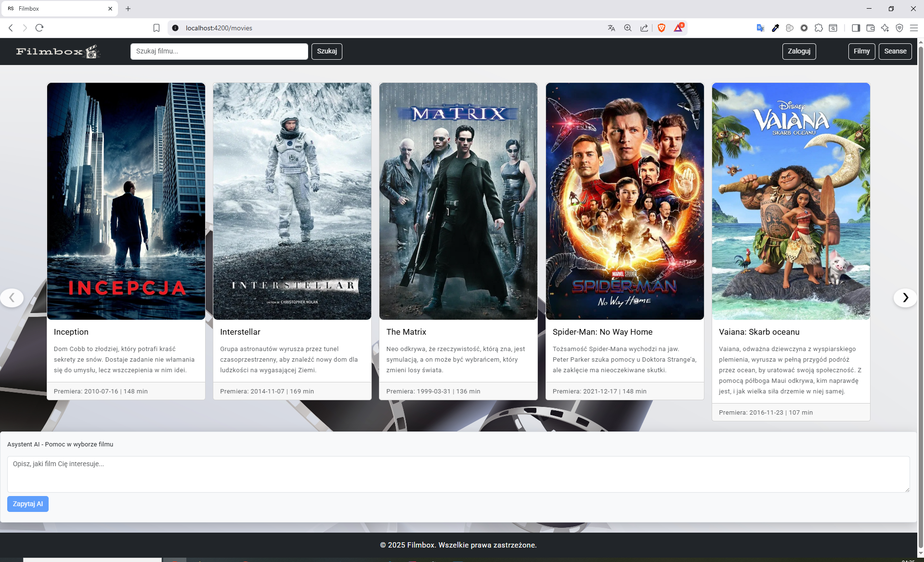Click the site info icon before the URL

(x=175, y=28)
